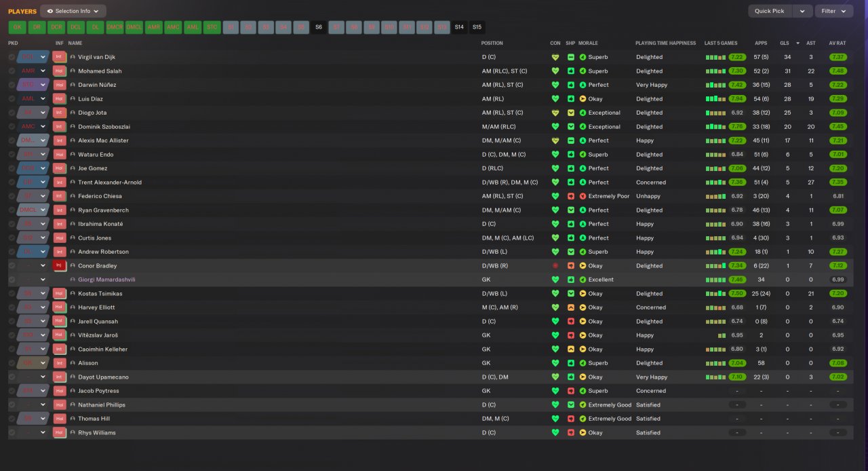This screenshot has height=471, width=868.
Task: Toggle the pick checkbox for Conor Bradley
Action: pyautogui.click(x=12, y=265)
